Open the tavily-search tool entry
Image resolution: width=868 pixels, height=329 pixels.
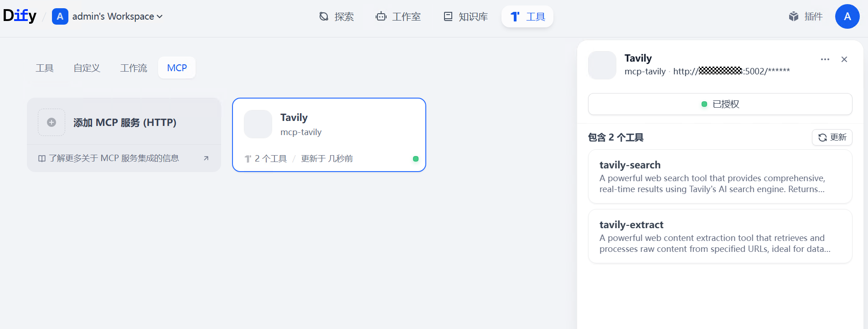click(x=720, y=177)
